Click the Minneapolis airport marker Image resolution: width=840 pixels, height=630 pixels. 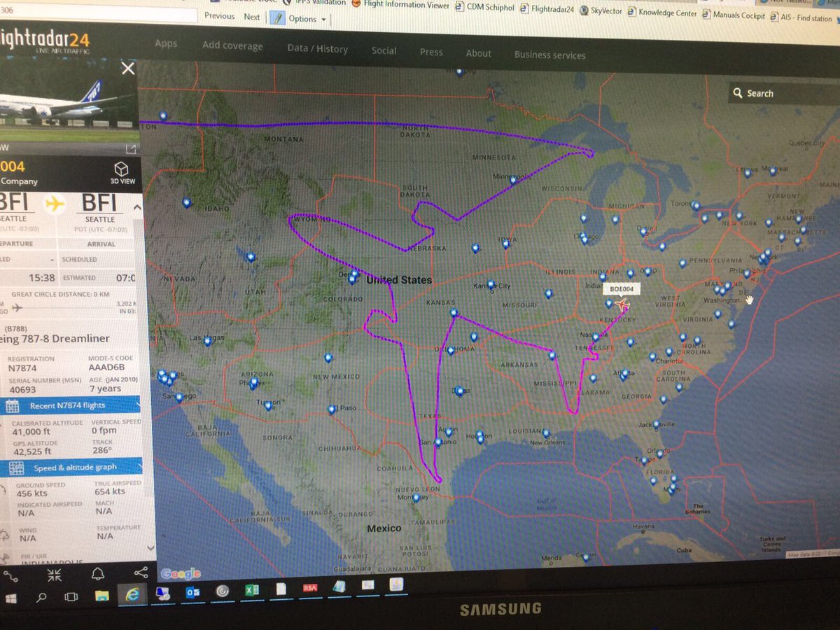pyautogui.click(x=513, y=181)
